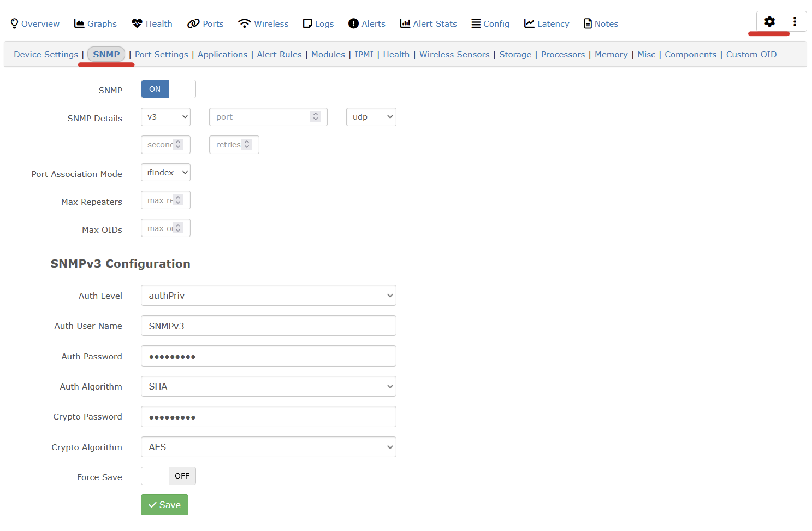
Task: Toggle the SNMP ON switch
Action: 168,89
